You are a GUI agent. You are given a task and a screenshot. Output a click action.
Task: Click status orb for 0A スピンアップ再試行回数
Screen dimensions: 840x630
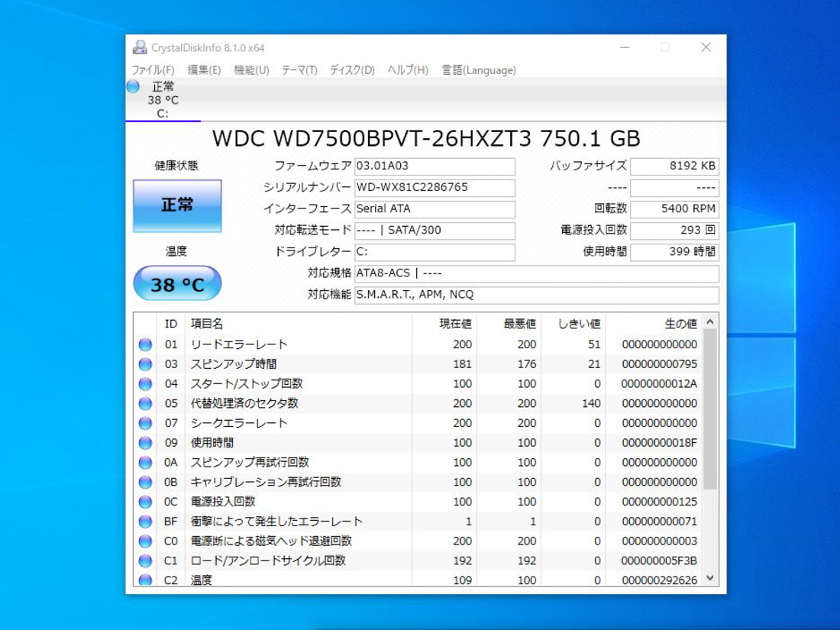(145, 462)
